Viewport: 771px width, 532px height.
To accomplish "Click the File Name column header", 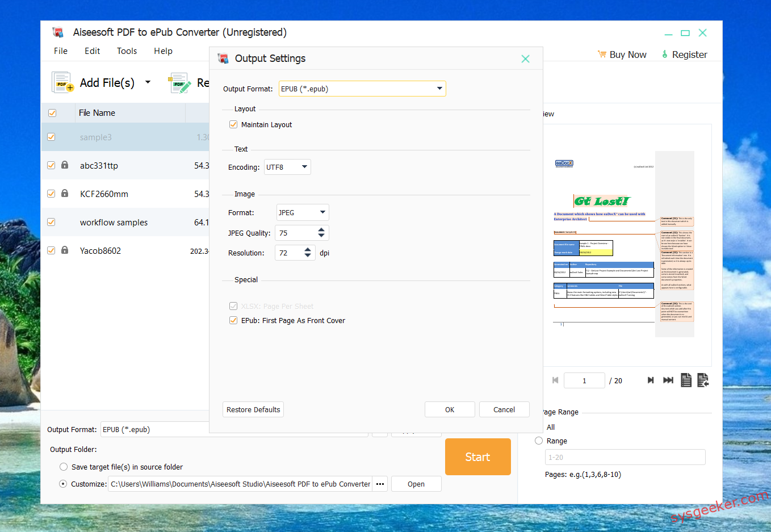I will click(x=131, y=113).
